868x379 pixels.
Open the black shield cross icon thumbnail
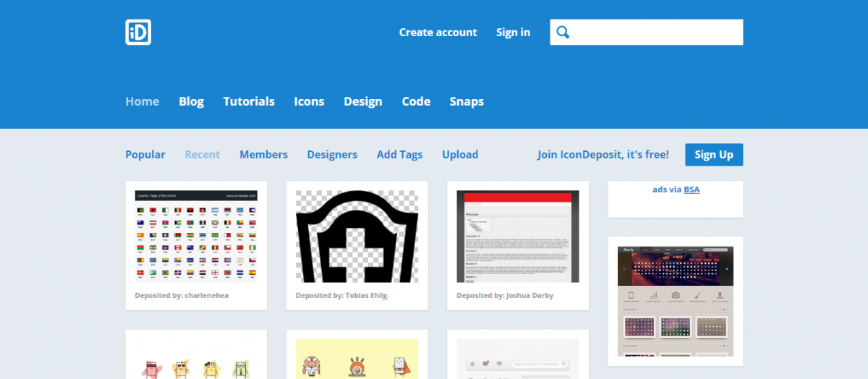pyautogui.click(x=357, y=237)
